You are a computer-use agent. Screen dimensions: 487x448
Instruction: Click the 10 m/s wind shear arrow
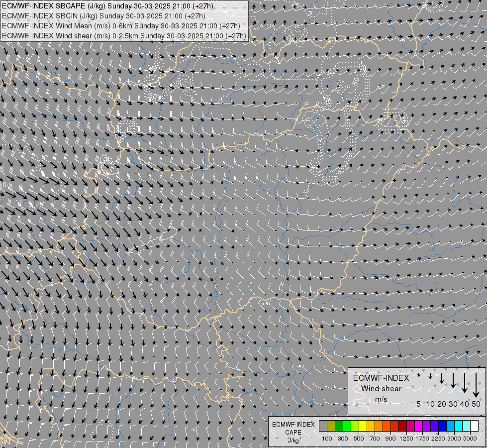tap(430, 376)
